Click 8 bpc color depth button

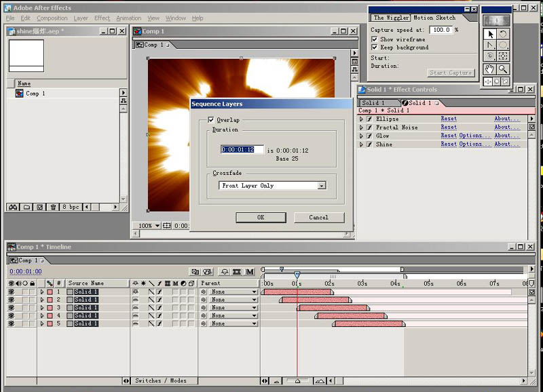click(x=71, y=207)
